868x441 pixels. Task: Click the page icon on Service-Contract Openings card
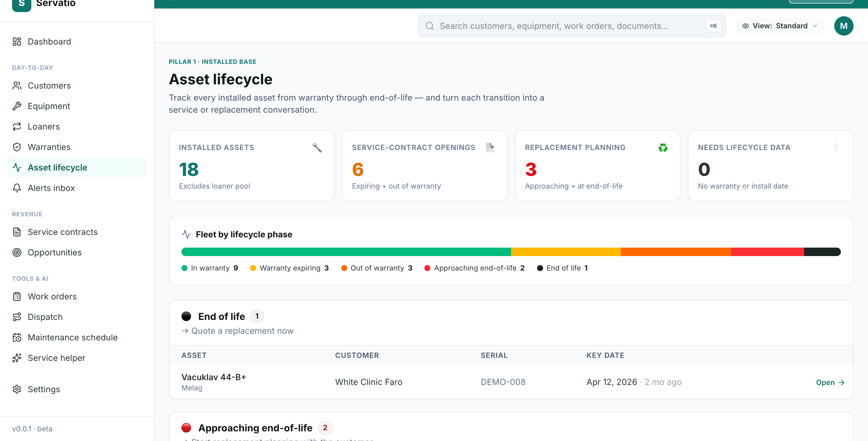(490, 148)
